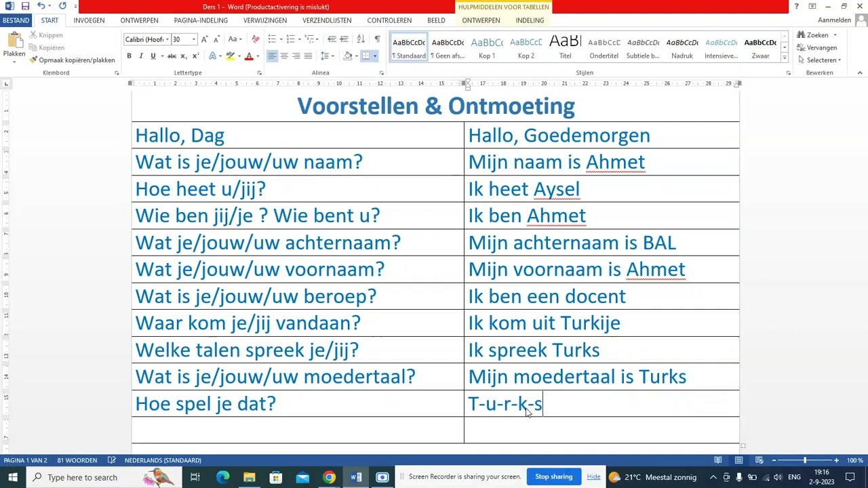
Task: Increase the font size
Action: 205,39
